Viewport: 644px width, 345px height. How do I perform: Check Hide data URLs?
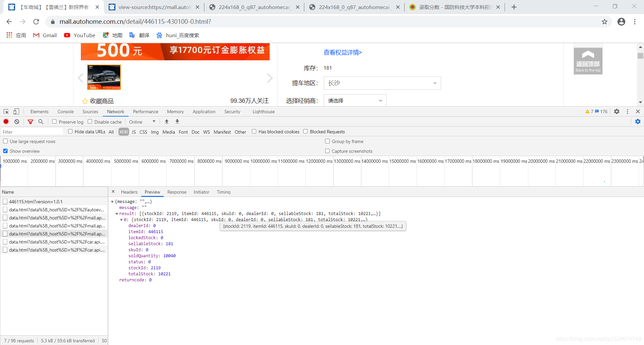70,131
